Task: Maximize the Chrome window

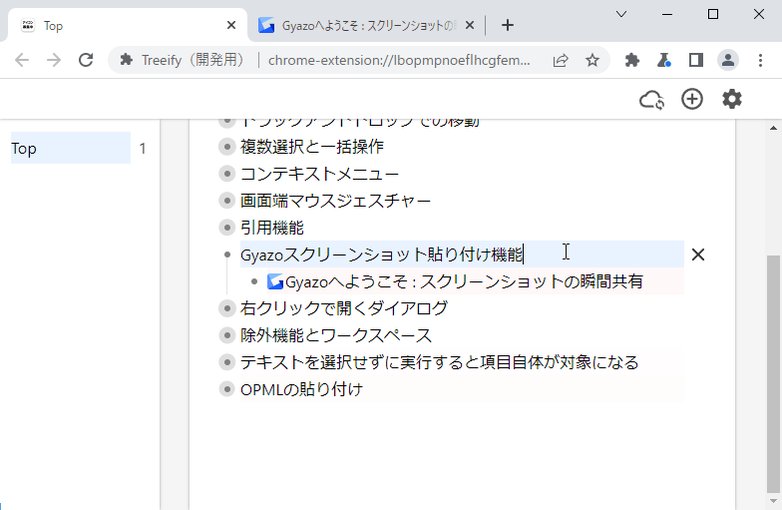Action: point(713,14)
